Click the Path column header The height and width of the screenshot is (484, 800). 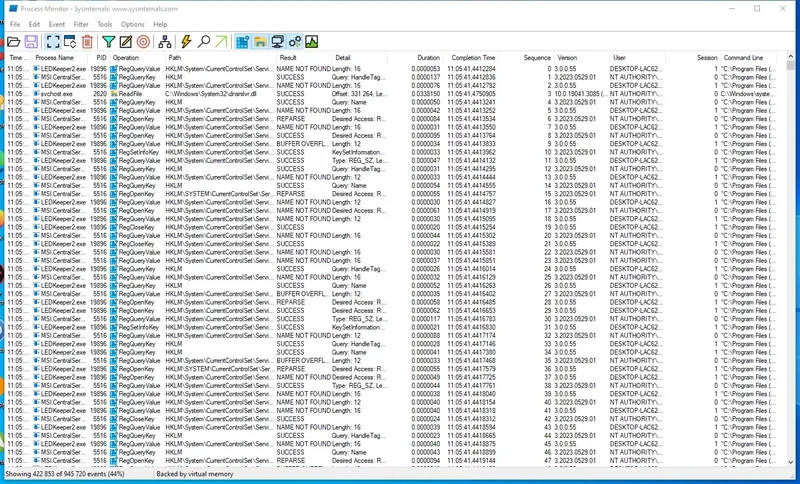(x=220, y=58)
